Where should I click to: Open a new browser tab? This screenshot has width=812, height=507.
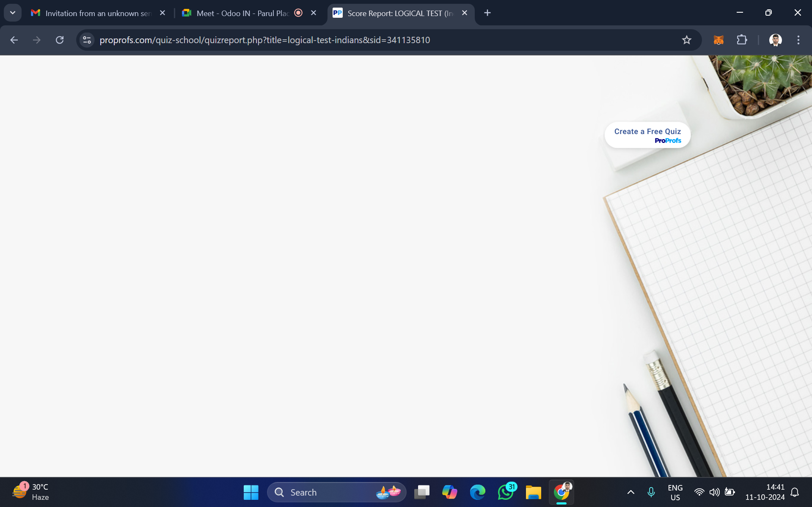(x=487, y=13)
